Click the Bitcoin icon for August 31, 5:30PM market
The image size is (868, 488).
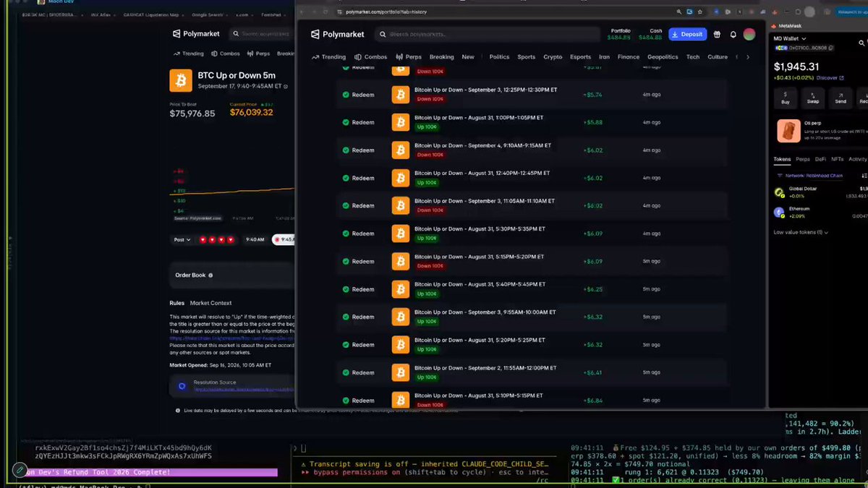[x=401, y=234]
